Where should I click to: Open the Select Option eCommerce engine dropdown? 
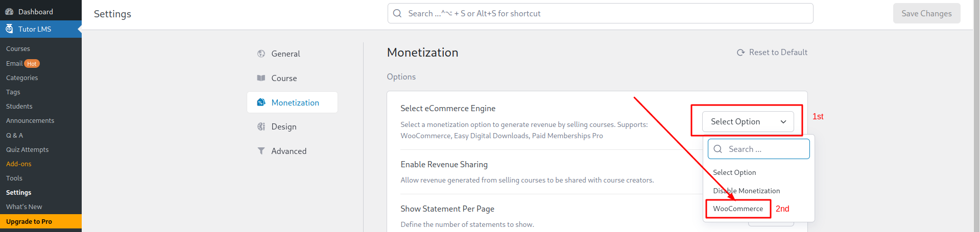click(x=748, y=121)
